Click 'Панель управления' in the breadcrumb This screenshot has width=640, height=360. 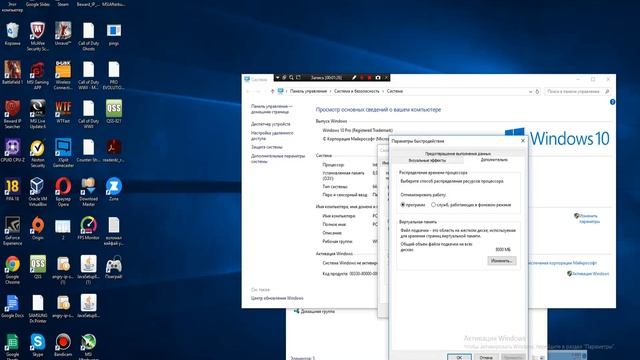pyautogui.click(x=309, y=91)
